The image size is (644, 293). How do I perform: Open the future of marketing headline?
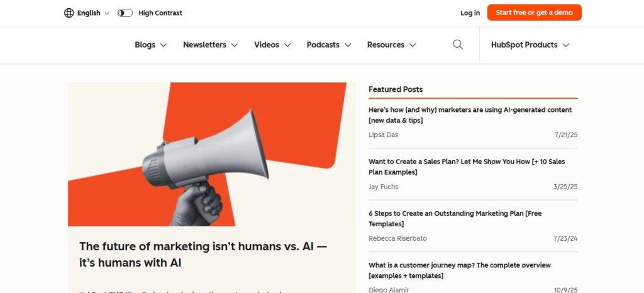203,255
